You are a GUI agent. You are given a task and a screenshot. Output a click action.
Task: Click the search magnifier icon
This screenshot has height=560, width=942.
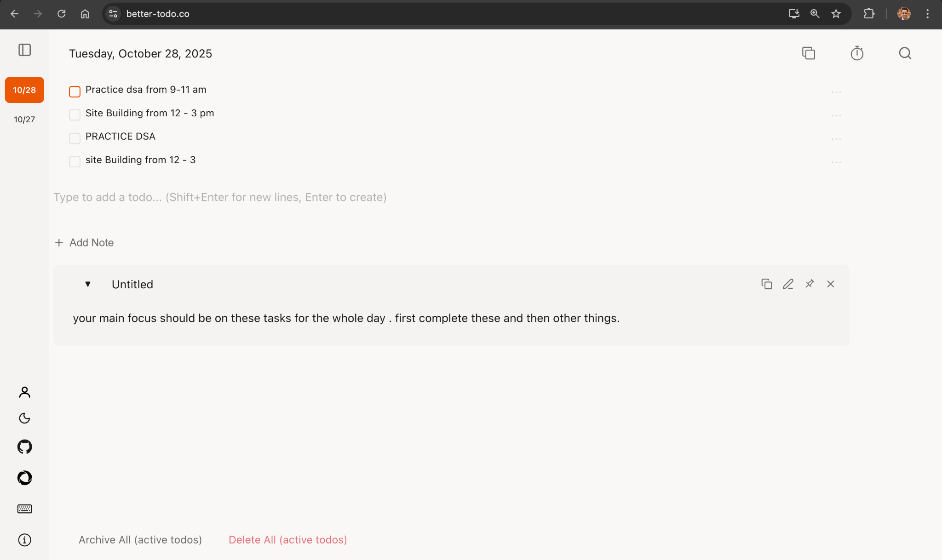tap(905, 53)
